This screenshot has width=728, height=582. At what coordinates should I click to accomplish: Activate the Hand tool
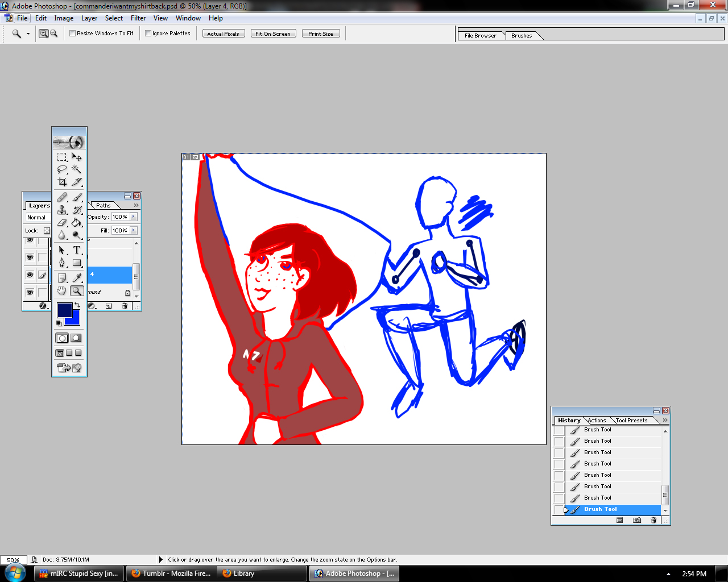click(62, 291)
